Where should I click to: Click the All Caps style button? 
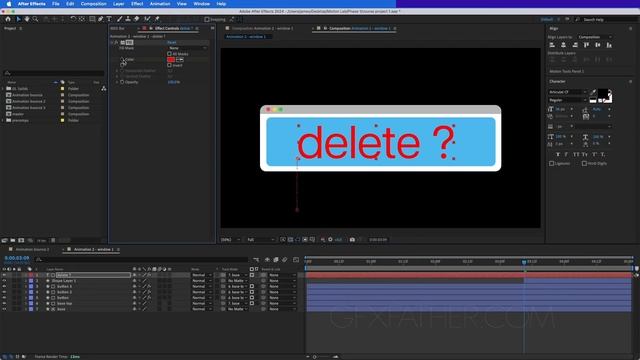pos(576,154)
